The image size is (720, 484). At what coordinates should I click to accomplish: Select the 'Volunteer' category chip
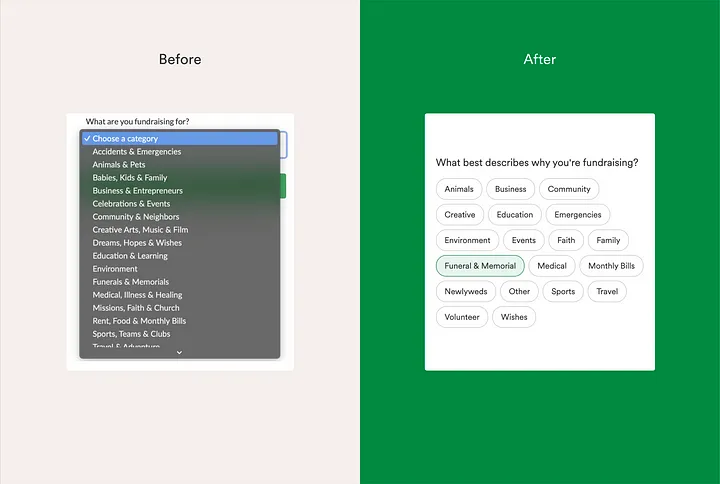point(462,317)
